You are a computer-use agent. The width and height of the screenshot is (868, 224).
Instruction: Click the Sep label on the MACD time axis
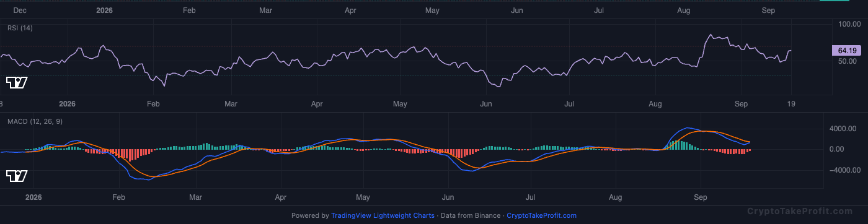(701, 197)
